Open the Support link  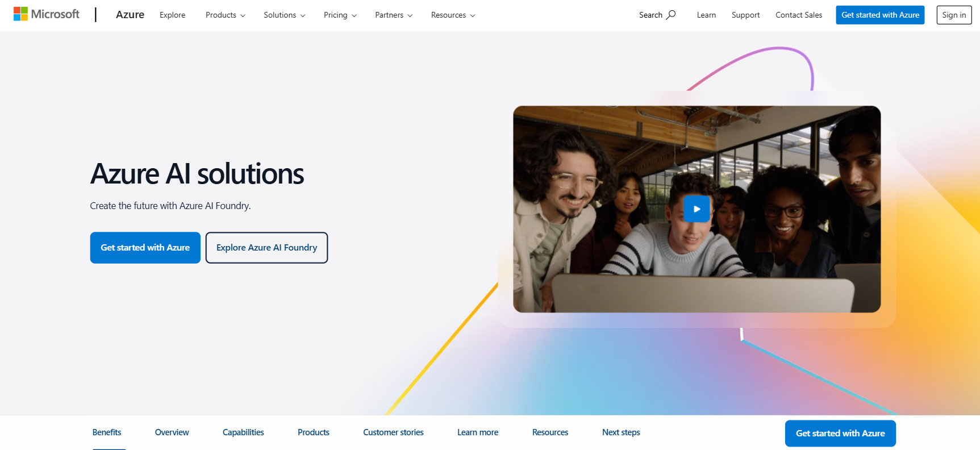click(x=745, y=15)
